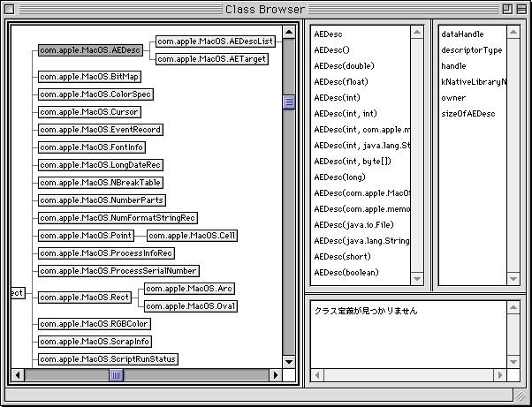Select the descriptorType field
This screenshot has width=532, height=407.
471,50
